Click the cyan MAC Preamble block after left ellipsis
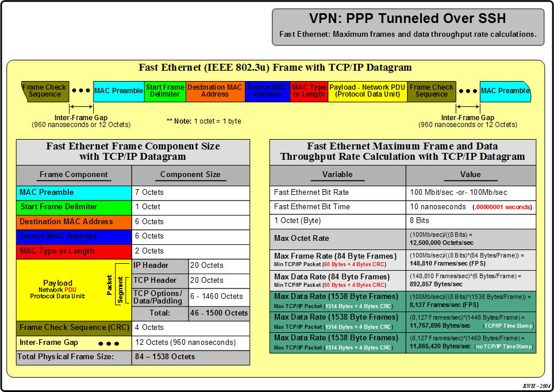This screenshot has width=554, height=392. pyautogui.click(x=118, y=91)
